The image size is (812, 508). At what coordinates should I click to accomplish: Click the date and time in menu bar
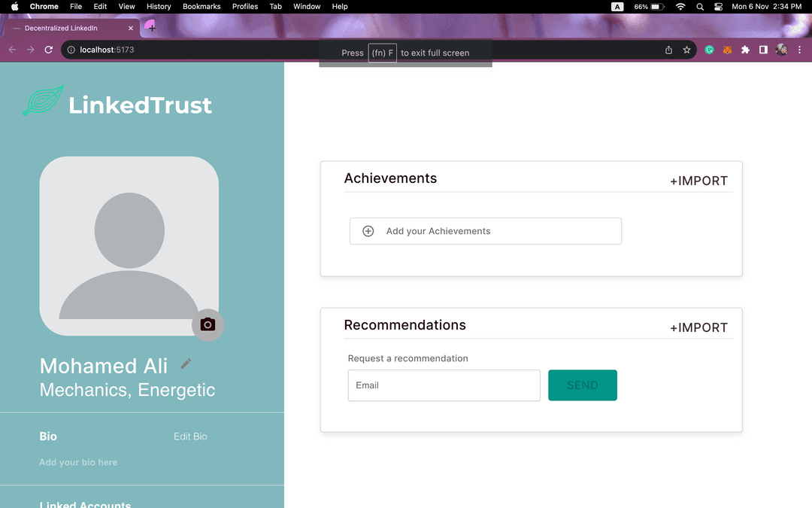[766, 6]
